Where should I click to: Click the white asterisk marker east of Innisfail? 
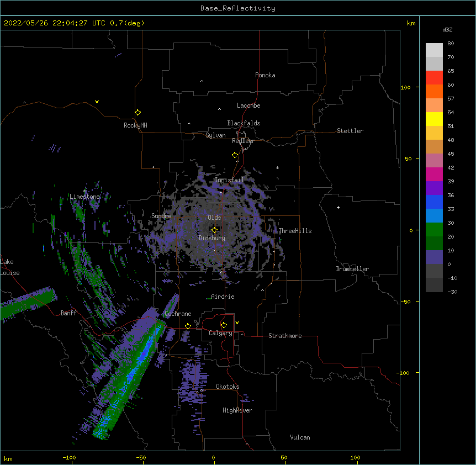[x=277, y=167]
